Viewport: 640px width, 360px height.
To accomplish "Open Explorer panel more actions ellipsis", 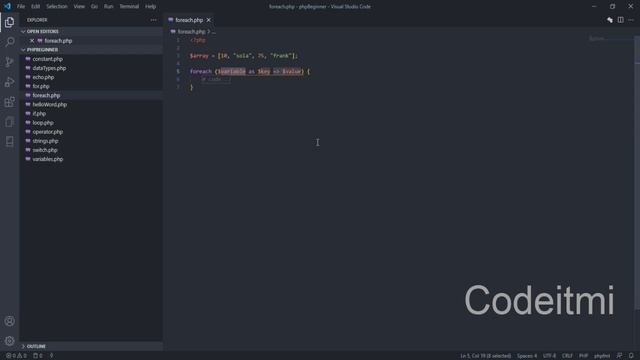I will tap(153, 20).
